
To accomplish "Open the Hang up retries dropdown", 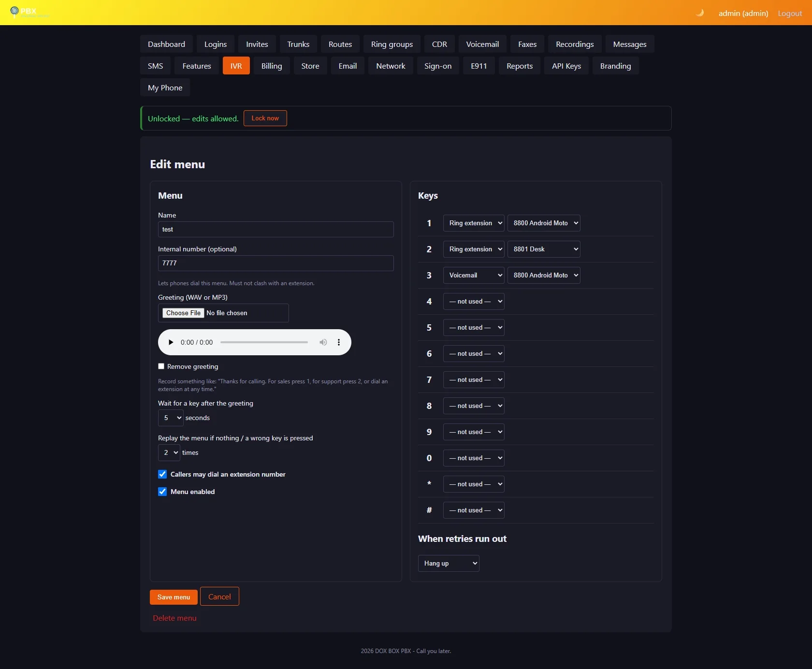I will pos(449,563).
